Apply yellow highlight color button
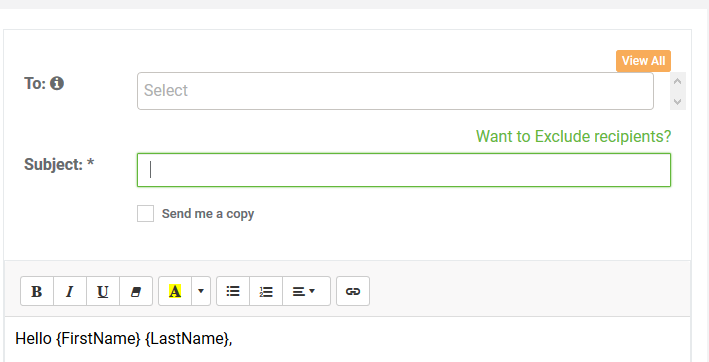Viewport: 709px width, 362px height. 175,291
